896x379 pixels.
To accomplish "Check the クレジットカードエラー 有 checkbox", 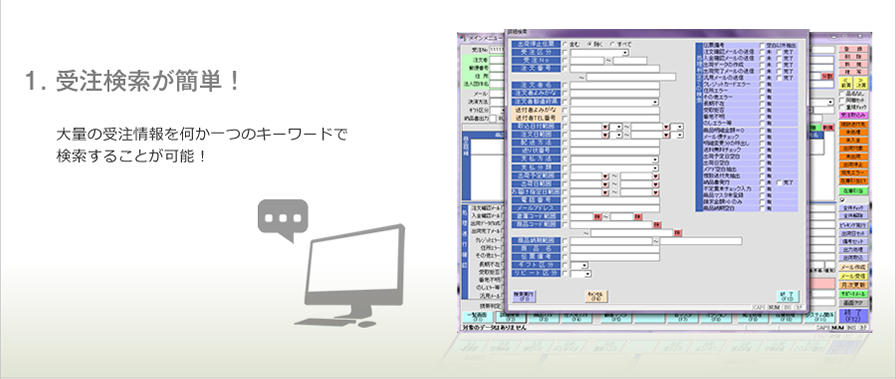I will tap(762, 83).
